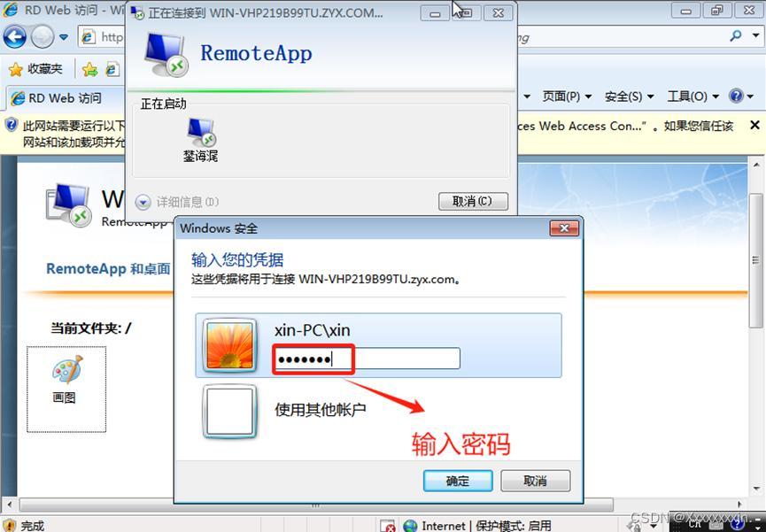This screenshot has height=532, width=766.
Task: Expand 详细信息(D) in RemoteApp dialog
Action: point(177,202)
